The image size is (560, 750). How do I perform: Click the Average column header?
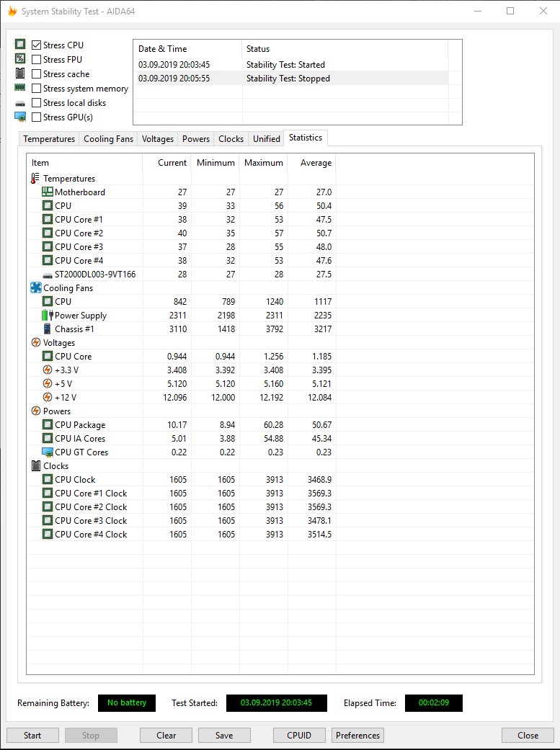pyautogui.click(x=311, y=163)
